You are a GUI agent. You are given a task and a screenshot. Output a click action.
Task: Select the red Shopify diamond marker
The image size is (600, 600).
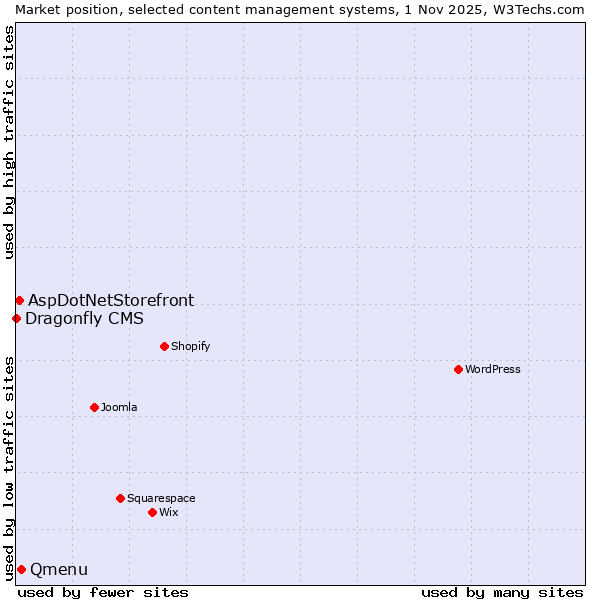[164, 346]
